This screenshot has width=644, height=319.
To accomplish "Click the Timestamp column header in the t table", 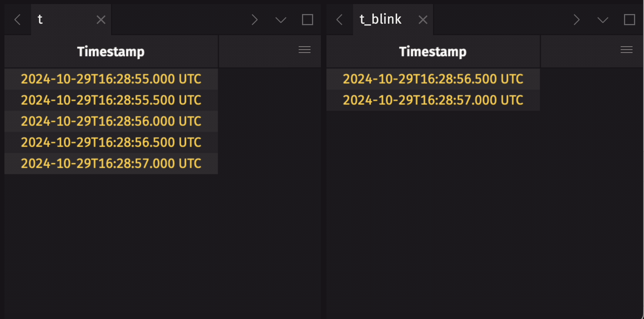I will coord(111,51).
